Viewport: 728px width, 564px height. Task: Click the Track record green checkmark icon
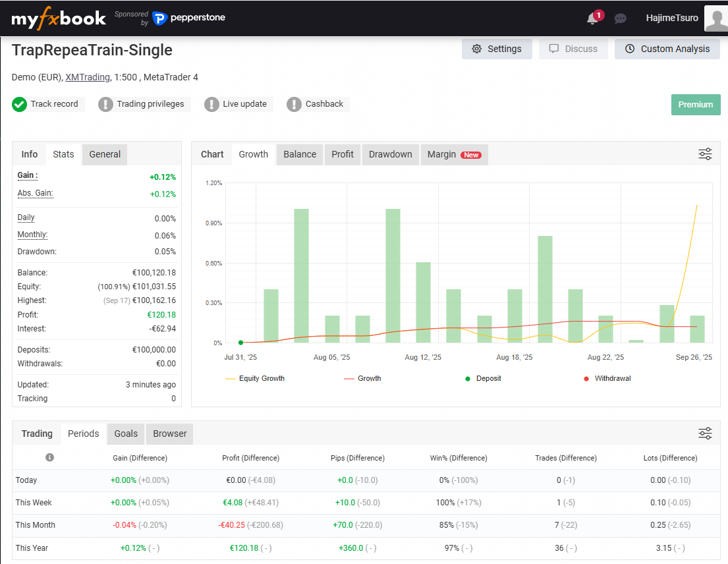pyautogui.click(x=20, y=105)
